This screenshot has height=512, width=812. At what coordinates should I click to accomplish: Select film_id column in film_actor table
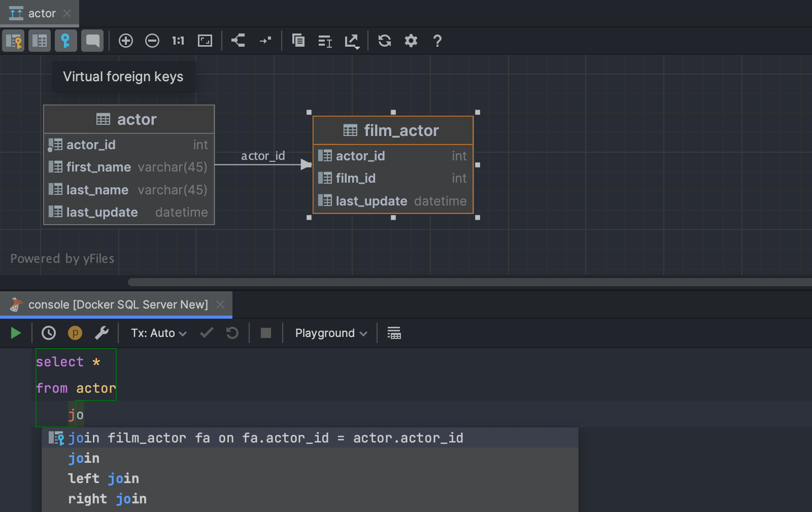(x=393, y=178)
